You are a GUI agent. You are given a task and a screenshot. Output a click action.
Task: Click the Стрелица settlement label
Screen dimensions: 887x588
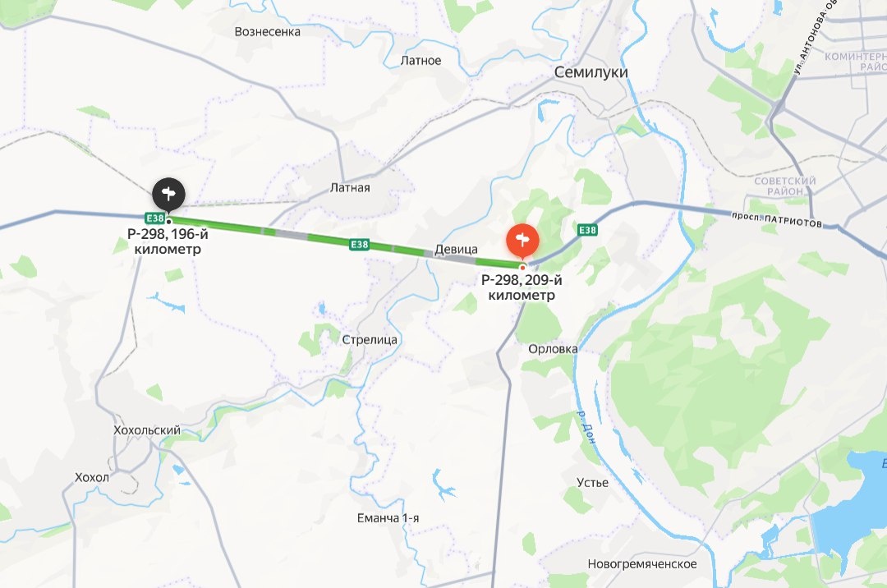pyautogui.click(x=370, y=340)
